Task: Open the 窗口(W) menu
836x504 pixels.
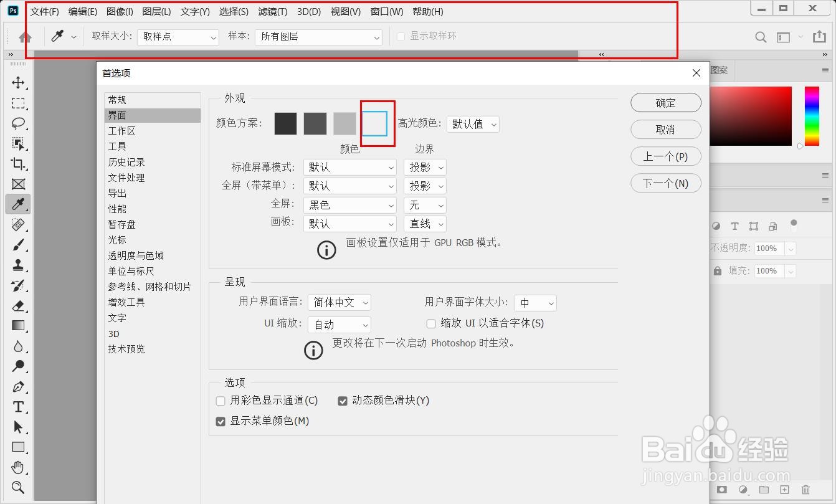Action: click(x=387, y=11)
